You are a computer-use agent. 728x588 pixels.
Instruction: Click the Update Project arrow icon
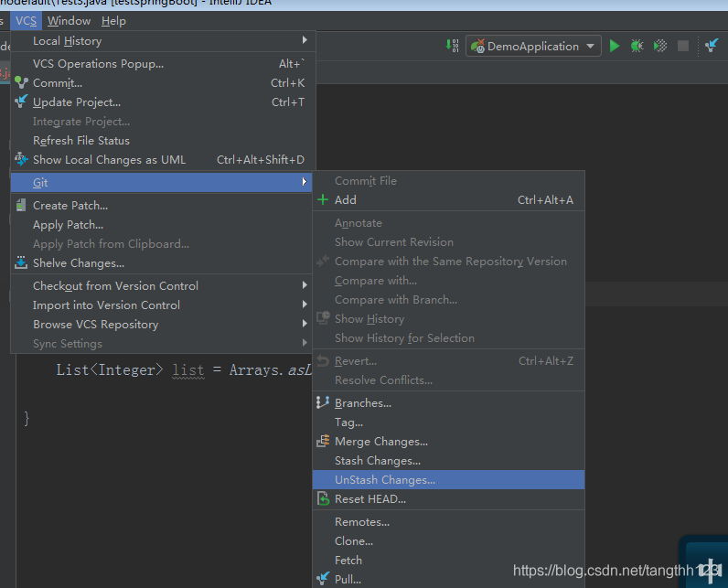point(21,102)
